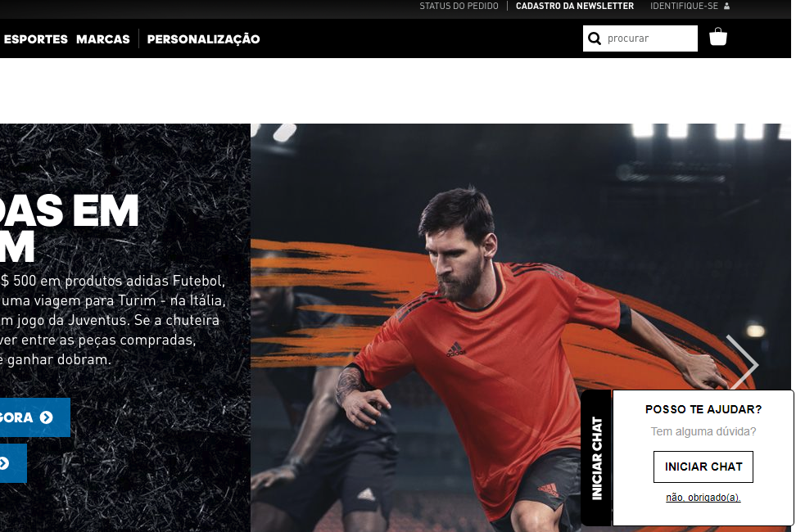Click the IDENTIFIQUE-SE login link
Viewport: 796px width, 532px height.
[x=685, y=6]
